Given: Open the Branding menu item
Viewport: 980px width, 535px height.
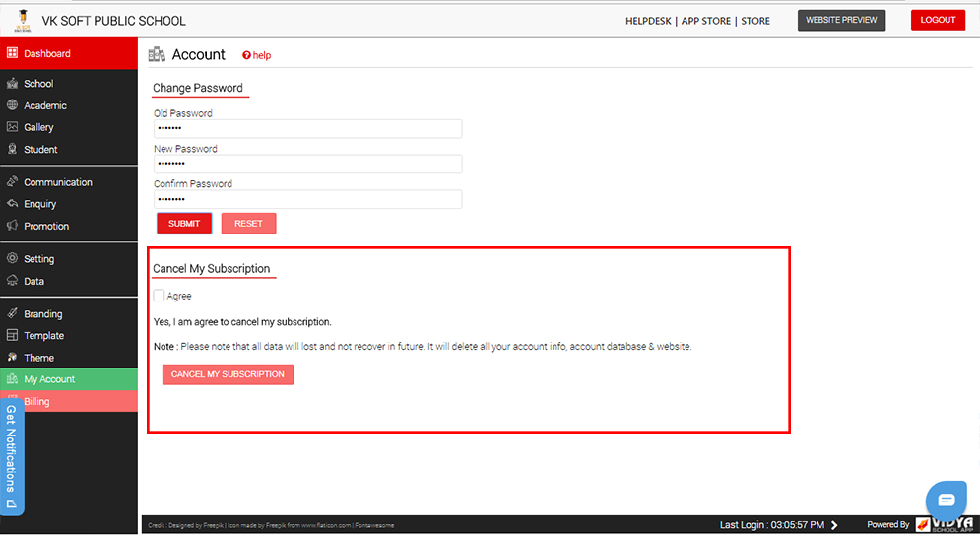Looking at the screenshot, I should [x=69, y=313].
